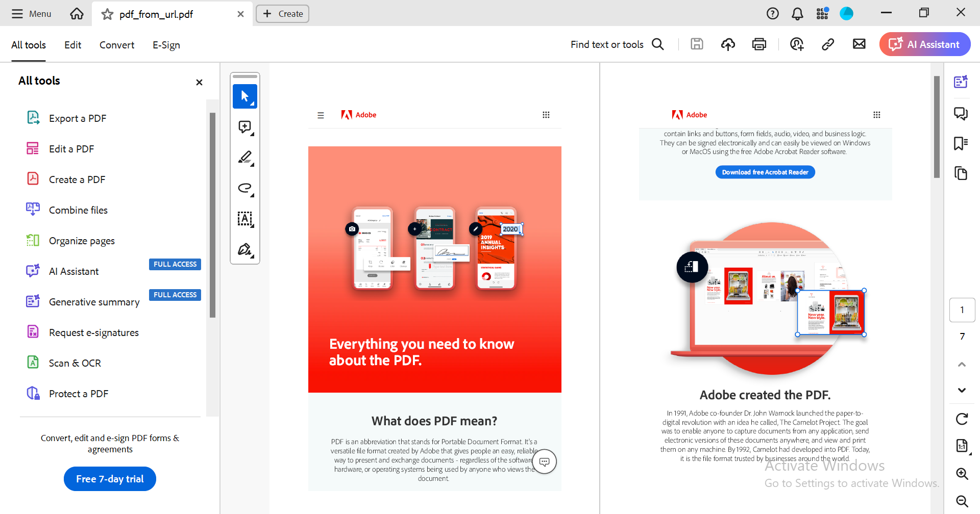
Task: Copy a link to the file
Action: [828, 44]
